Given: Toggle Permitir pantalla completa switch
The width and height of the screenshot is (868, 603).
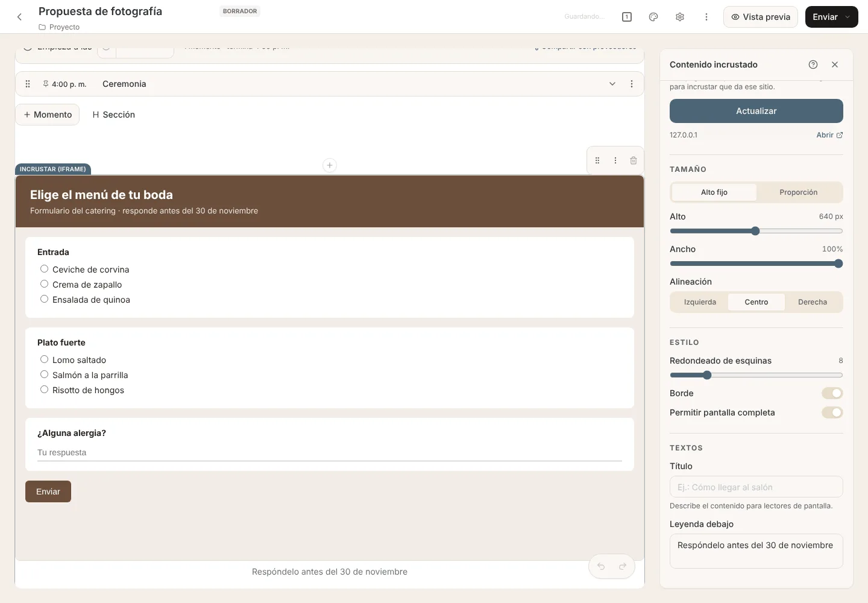Looking at the screenshot, I should 832,412.
